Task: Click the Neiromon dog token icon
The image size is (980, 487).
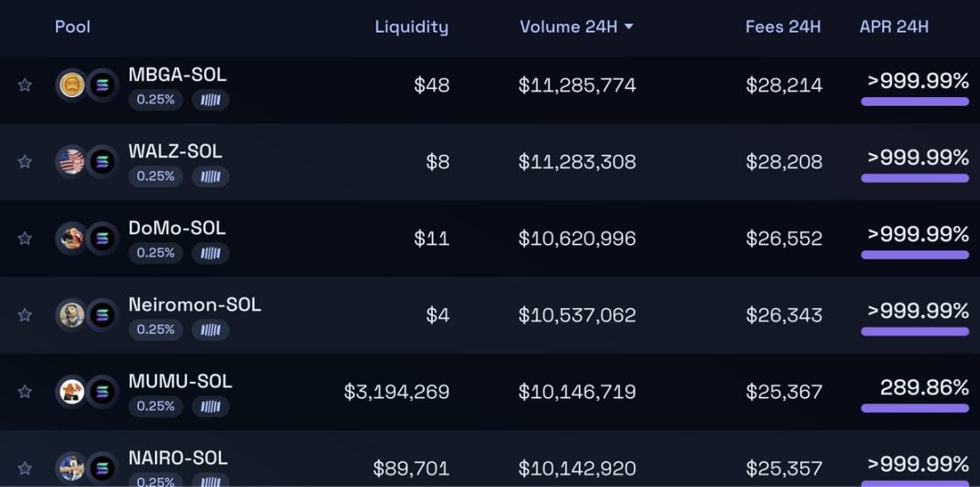Action: point(72,315)
